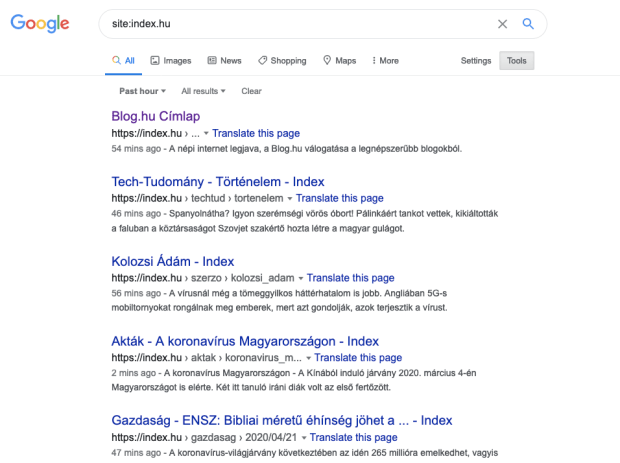Screen dimensions: 620x463
Task: Open Settings in the search bar
Action: (475, 61)
